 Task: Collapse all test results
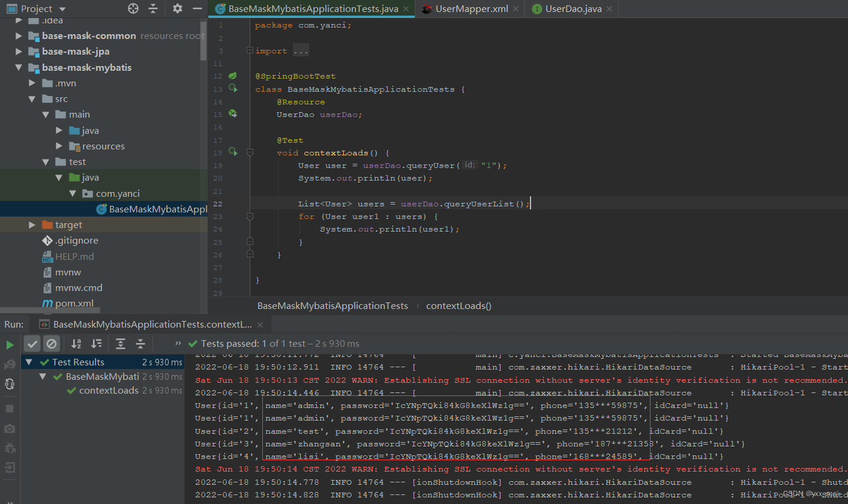pyautogui.click(x=140, y=344)
